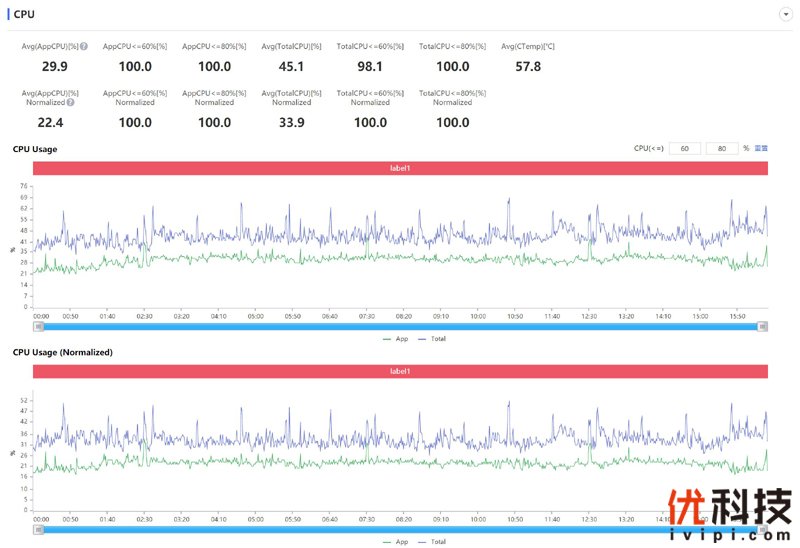The width and height of the screenshot is (800, 548).
Task: Toggle Total series in Normalized chart legend
Action: [432, 542]
